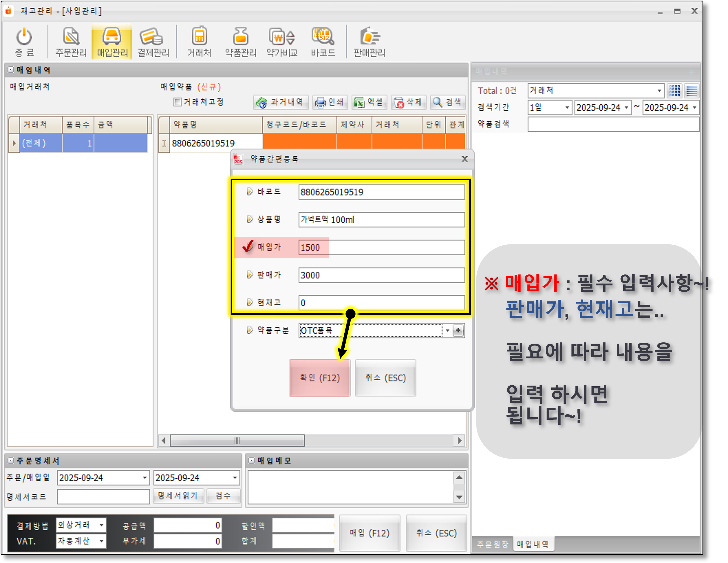Open the 결제방법 외상거래 dropdown
Viewport: 728px width, 563px height.
click(101, 525)
